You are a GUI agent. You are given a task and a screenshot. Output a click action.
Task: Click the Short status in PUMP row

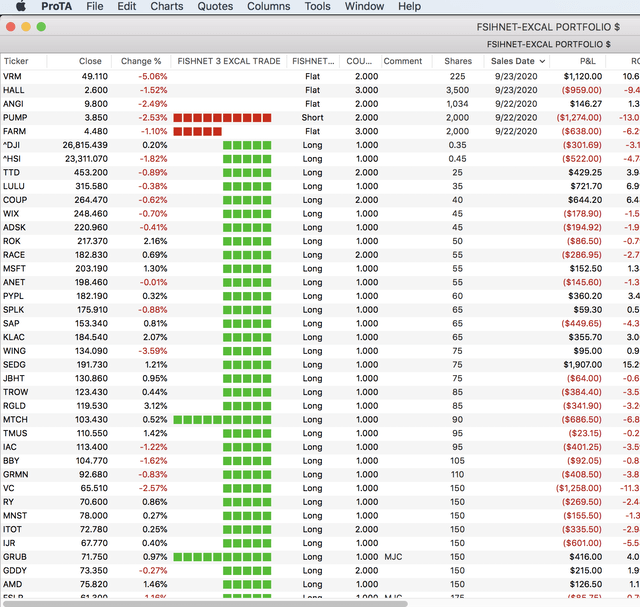[x=312, y=118]
